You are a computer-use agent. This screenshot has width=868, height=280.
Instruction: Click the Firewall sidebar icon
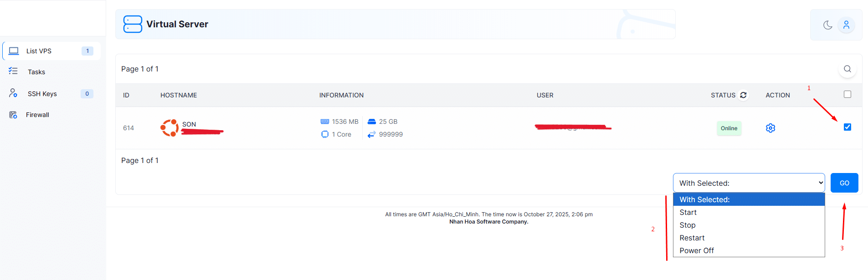point(13,115)
